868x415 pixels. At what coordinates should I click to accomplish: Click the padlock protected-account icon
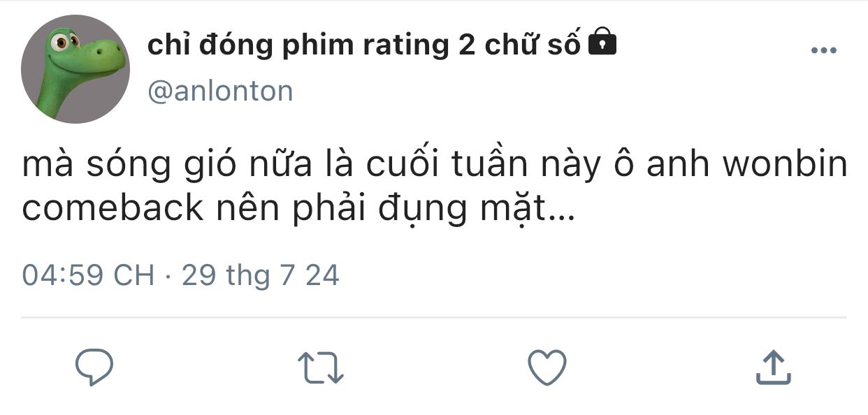tap(602, 44)
